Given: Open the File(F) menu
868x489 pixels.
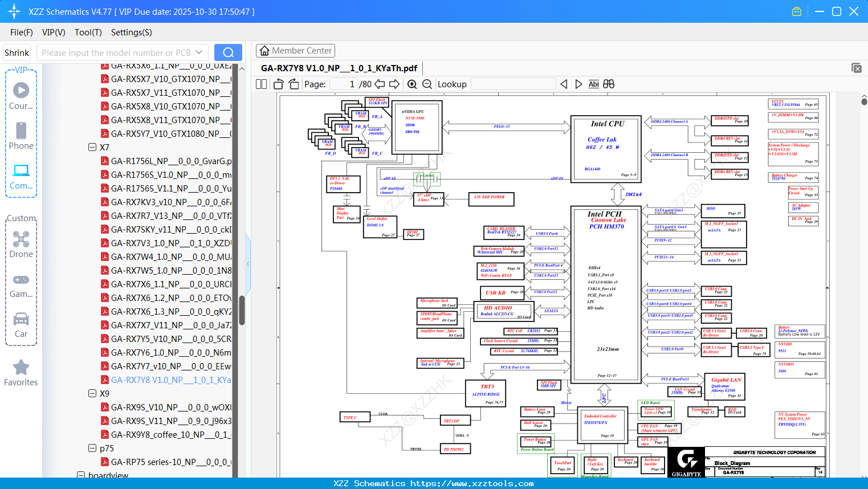Looking at the screenshot, I should pyautogui.click(x=22, y=32).
